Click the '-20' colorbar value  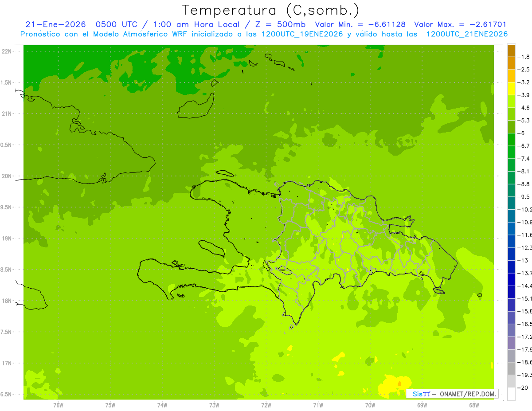(x=522, y=388)
